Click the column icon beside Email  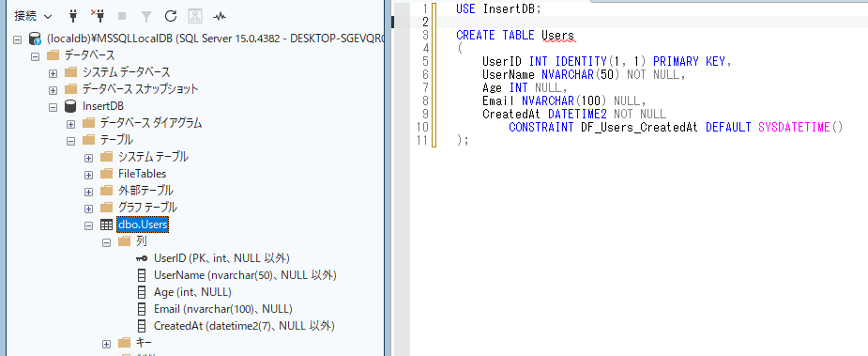[142, 309]
